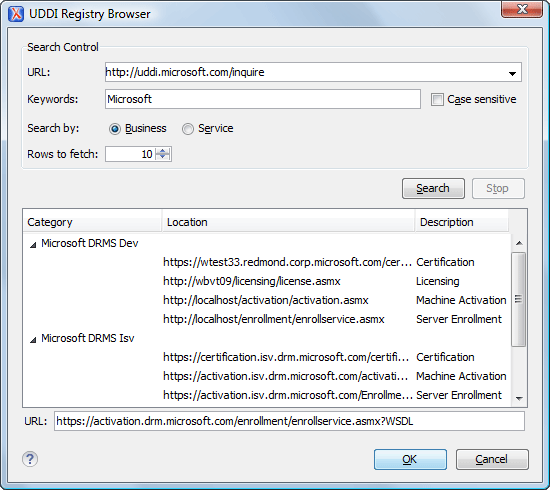Viewport: 550px width, 490px height.
Task: Select the localhost/enrollment/enrollservice.asmx row
Action: 274,319
